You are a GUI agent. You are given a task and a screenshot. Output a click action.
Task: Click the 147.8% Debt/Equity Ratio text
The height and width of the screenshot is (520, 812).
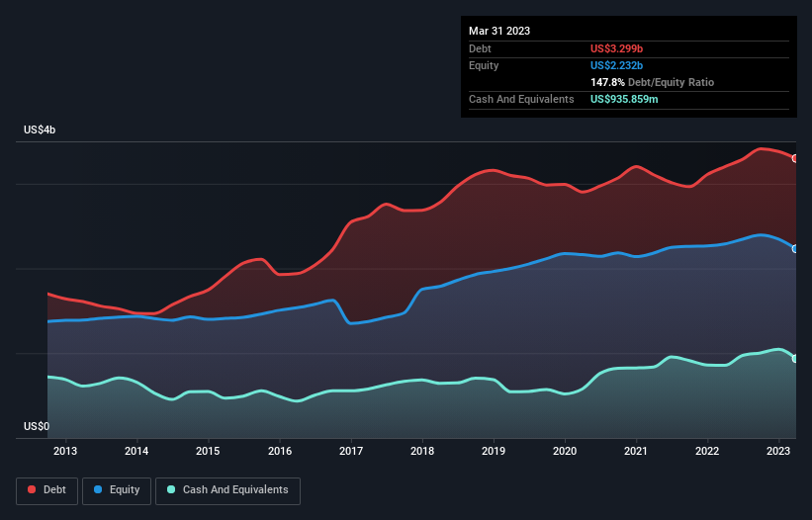click(x=652, y=82)
